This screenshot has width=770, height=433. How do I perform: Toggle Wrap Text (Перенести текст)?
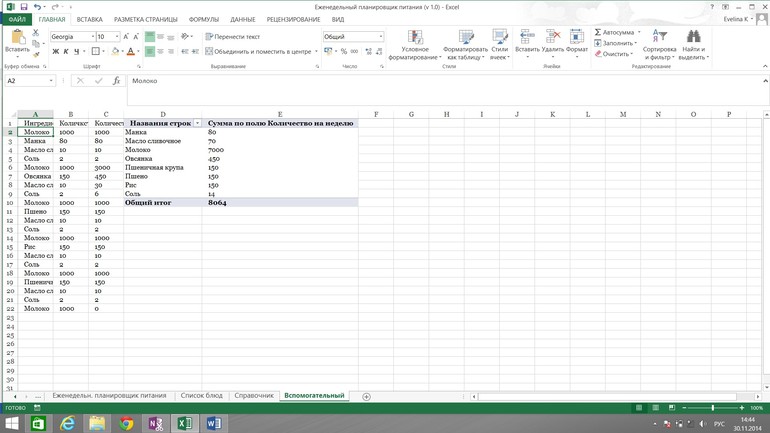click(232, 37)
